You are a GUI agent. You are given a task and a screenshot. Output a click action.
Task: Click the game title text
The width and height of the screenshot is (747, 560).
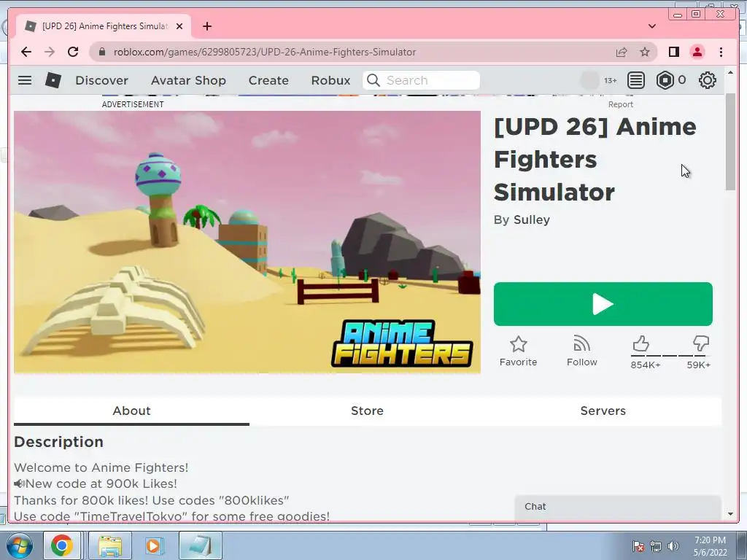tap(595, 160)
